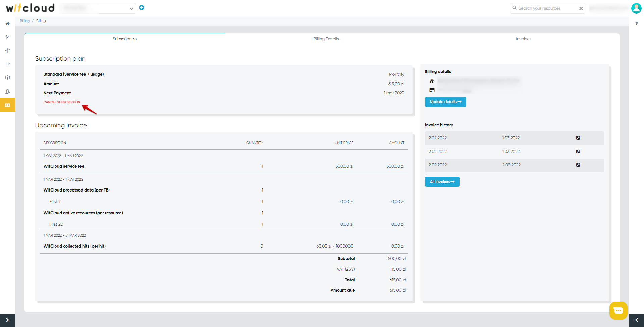Collapse the right panel with the bottom arrow
This screenshot has height=327, width=644.
[636, 320]
